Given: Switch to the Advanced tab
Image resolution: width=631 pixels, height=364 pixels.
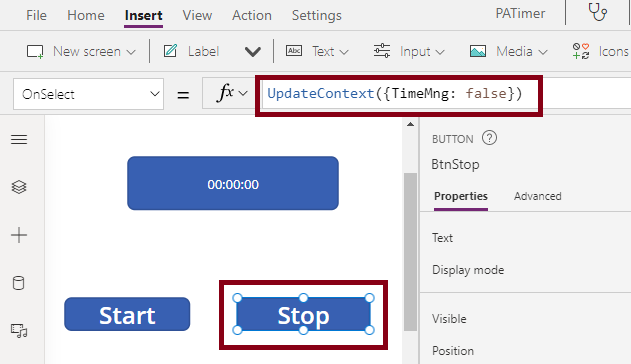Looking at the screenshot, I should 537,196.
